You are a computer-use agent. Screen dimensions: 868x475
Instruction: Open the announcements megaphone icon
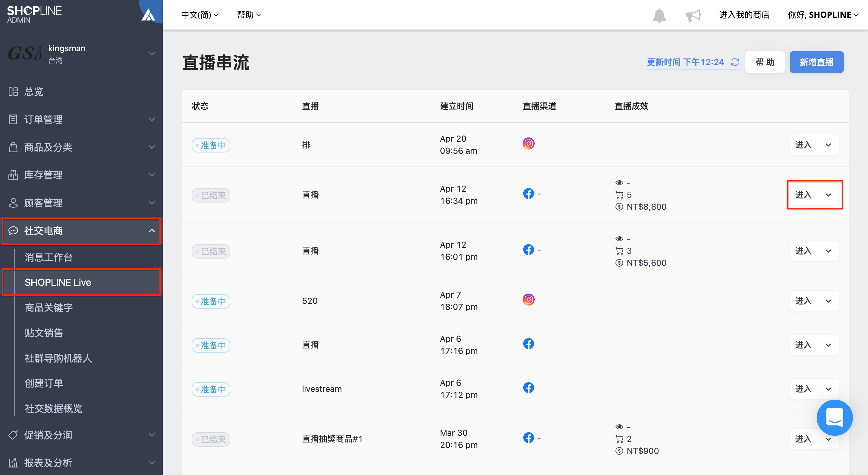(693, 15)
